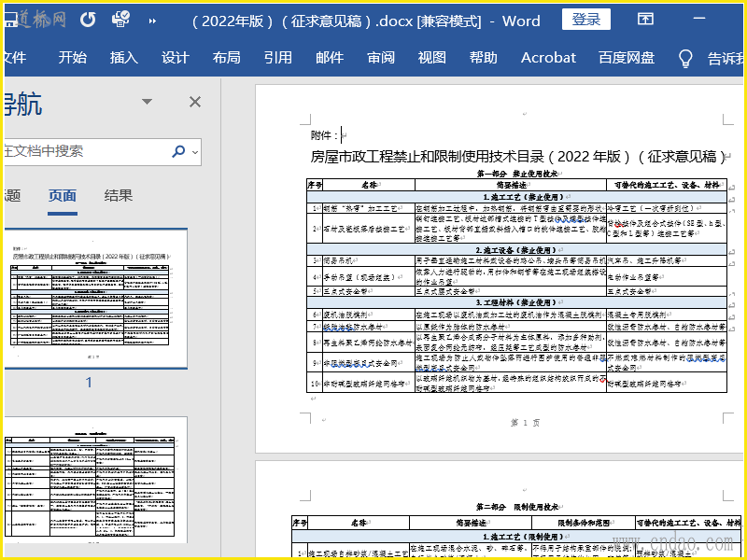The height and width of the screenshot is (560, 747).
Task: Click section row 1.施工工艺（禁止使用）
Action: coord(516,197)
